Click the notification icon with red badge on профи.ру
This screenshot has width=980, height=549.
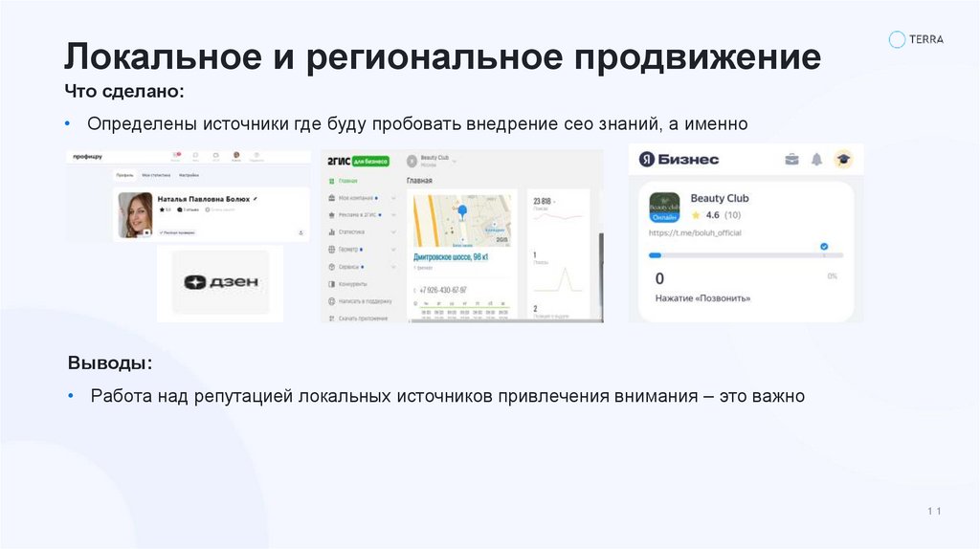point(176,156)
